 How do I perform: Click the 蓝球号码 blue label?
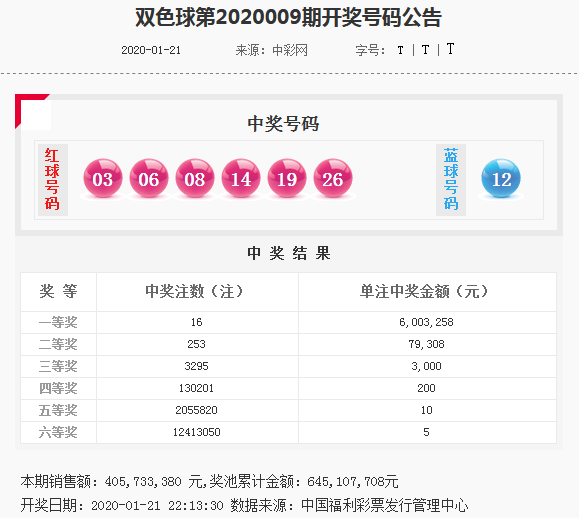(x=451, y=180)
